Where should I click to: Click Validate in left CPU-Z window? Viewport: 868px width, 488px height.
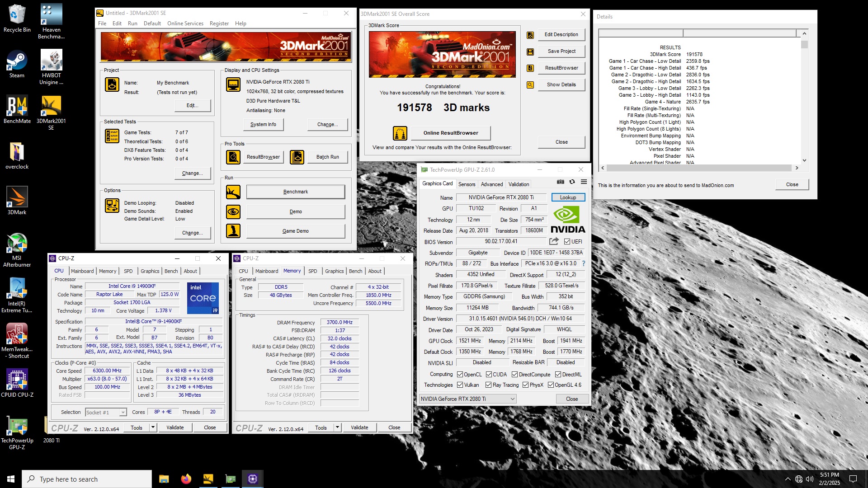[175, 427]
